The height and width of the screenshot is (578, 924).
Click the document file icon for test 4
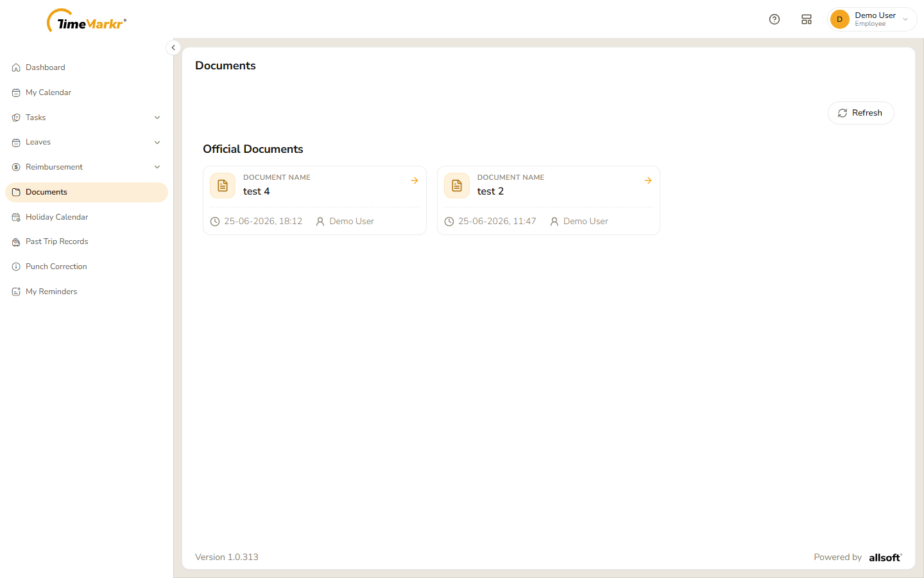tap(223, 186)
